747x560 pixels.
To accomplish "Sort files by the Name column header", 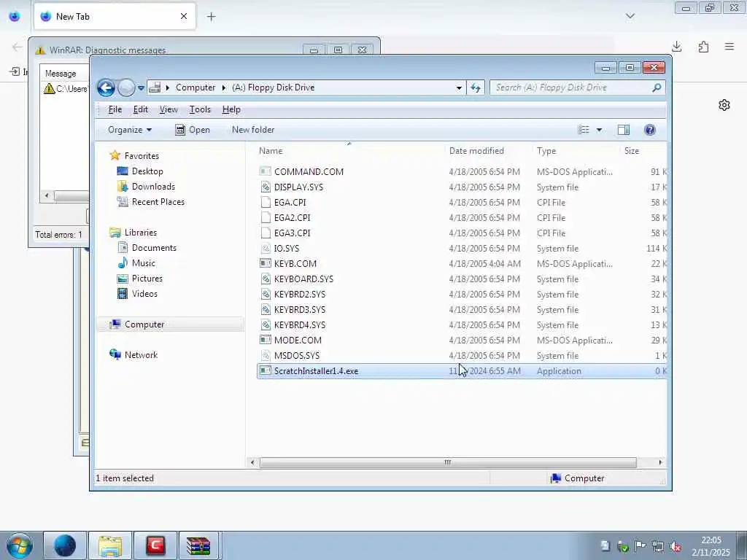I will pyautogui.click(x=271, y=151).
